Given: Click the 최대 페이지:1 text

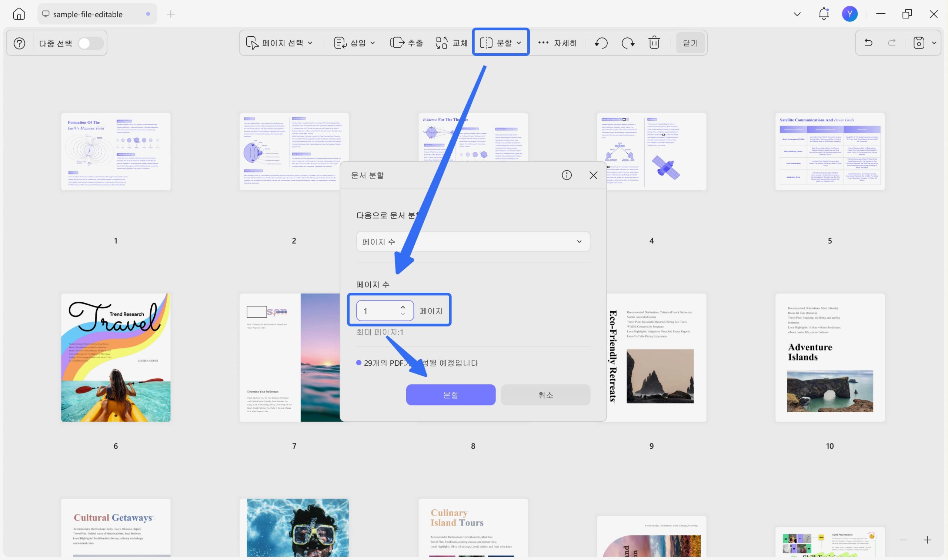Looking at the screenshot, I should click(x=380, y=332).
